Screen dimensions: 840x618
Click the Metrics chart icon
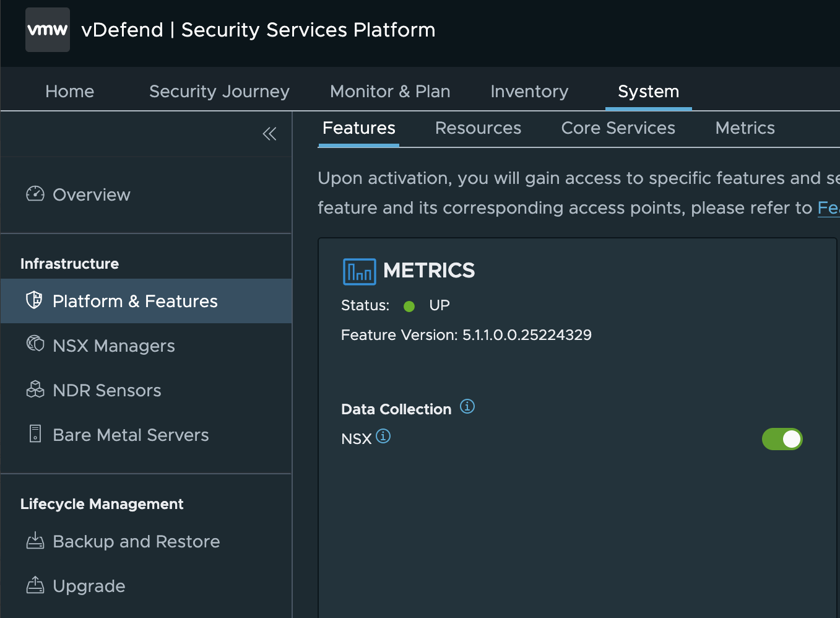359,271
